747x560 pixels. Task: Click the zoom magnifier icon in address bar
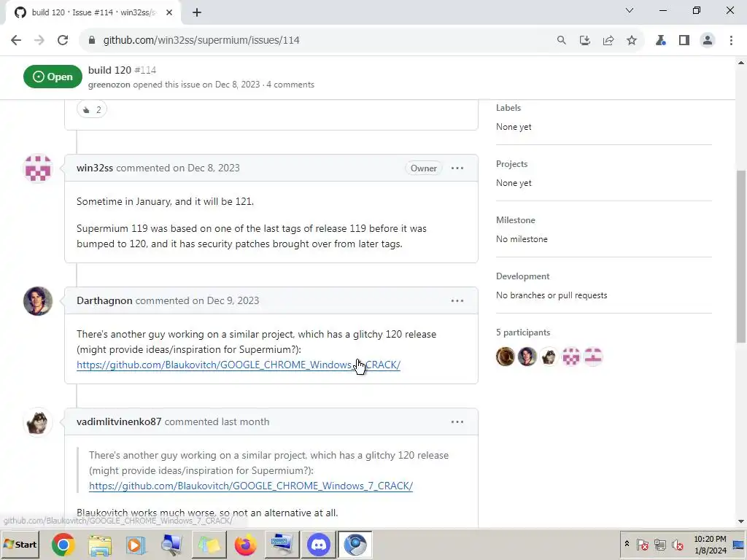(x=562, y=40)
